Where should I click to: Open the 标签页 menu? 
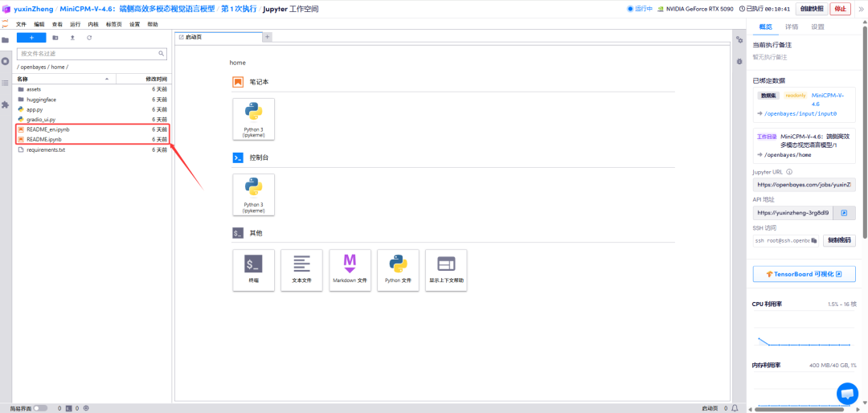click(x=114, y=24)
